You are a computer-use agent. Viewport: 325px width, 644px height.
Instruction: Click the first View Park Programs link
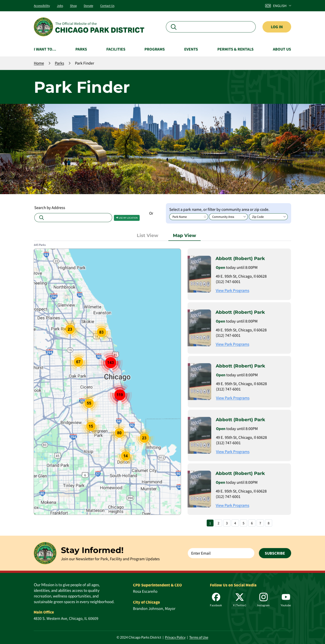click(x=232, y=291)
